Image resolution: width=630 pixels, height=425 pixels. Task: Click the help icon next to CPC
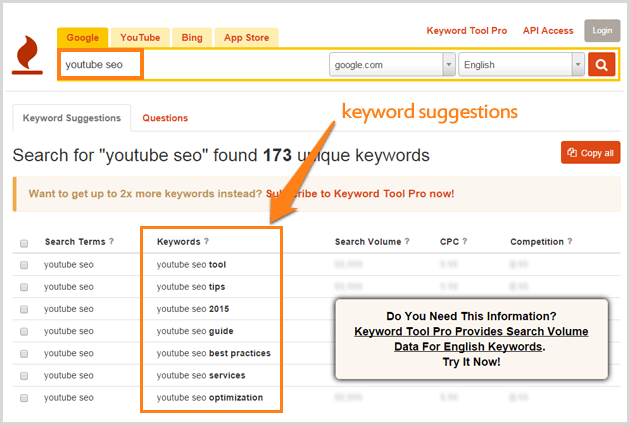(465, 241)
